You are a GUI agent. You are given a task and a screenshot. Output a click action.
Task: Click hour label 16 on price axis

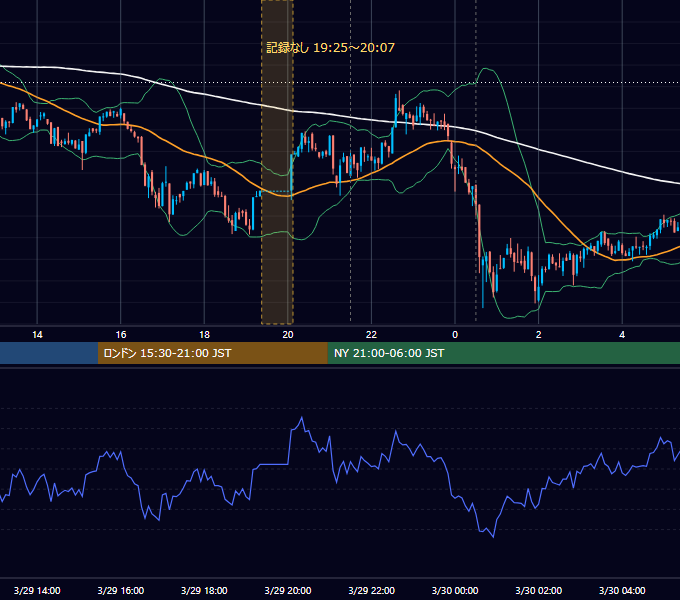(x=121, y=335)
